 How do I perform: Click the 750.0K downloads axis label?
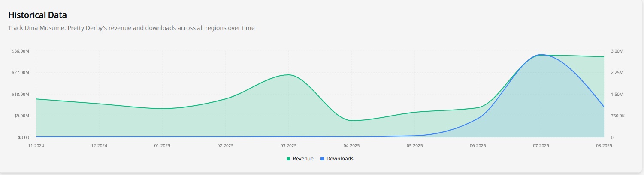coord(617,116)
